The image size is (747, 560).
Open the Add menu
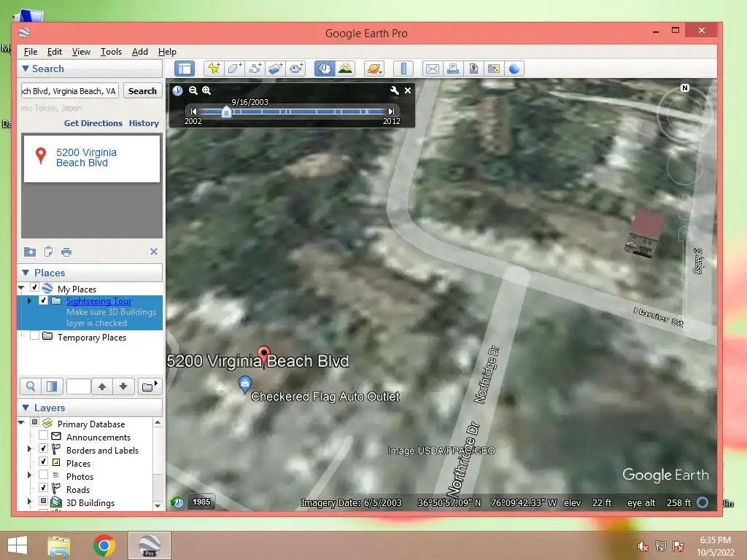pyautogui.click(x=139, y=52)
